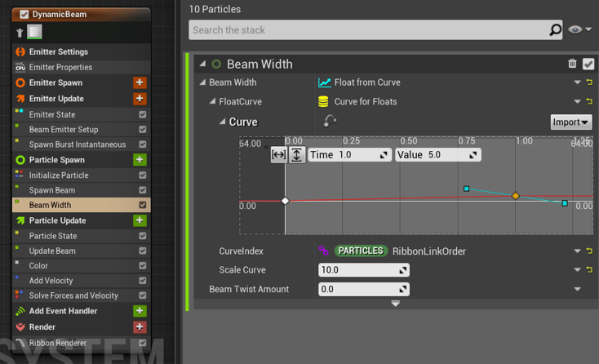Collapse the FloatCurve section
The image size is (599, 364).
pos(212,102)
